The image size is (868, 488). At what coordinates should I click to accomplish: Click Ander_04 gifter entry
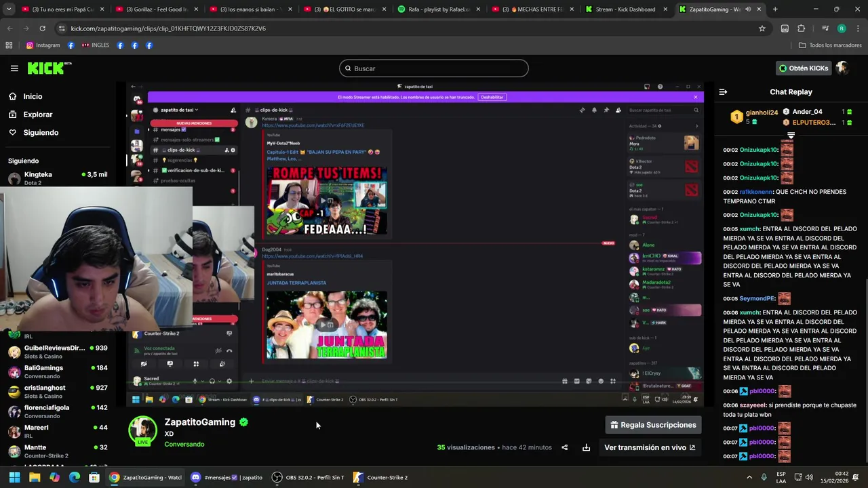coord(816,112)
